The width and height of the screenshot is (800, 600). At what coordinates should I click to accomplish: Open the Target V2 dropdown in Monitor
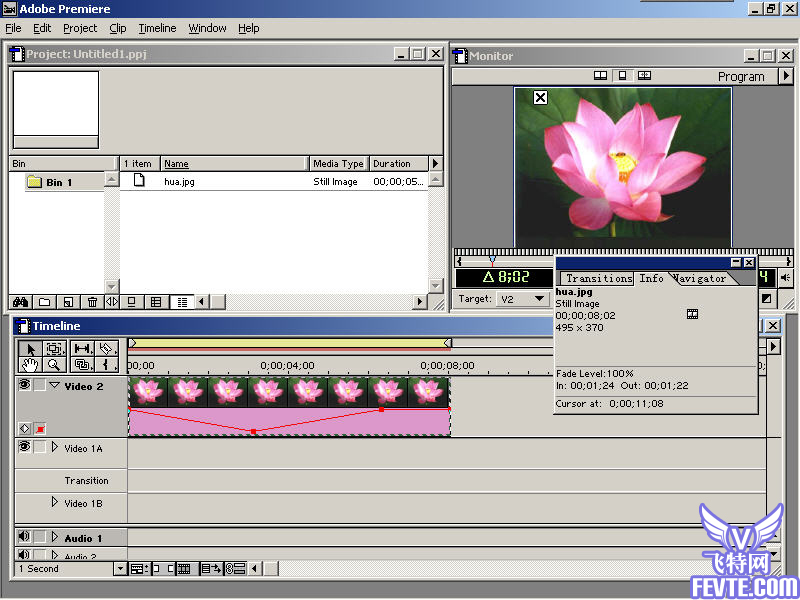520,299
